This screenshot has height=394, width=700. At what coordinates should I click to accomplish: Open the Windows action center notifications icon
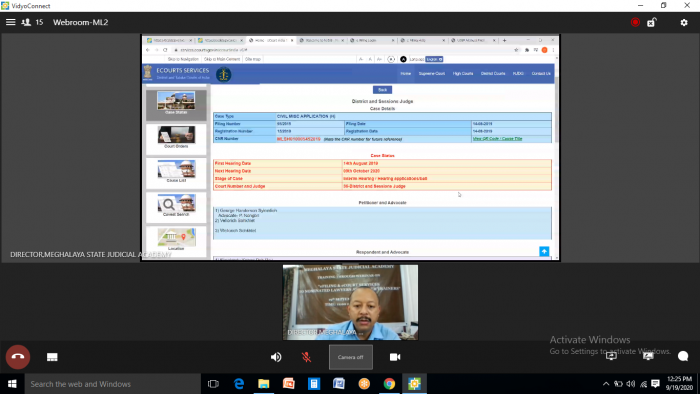[655, 384]
